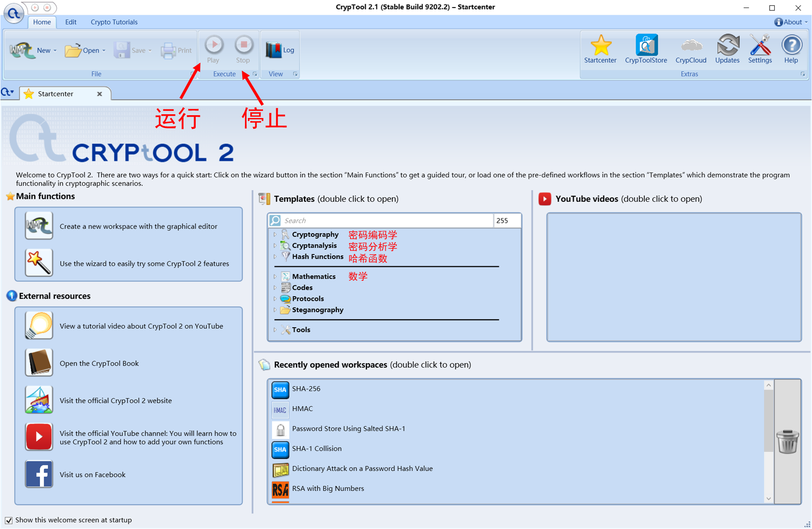Expand the Cryptanalysis template category
The image size is (812, 529).
[275, 245]
